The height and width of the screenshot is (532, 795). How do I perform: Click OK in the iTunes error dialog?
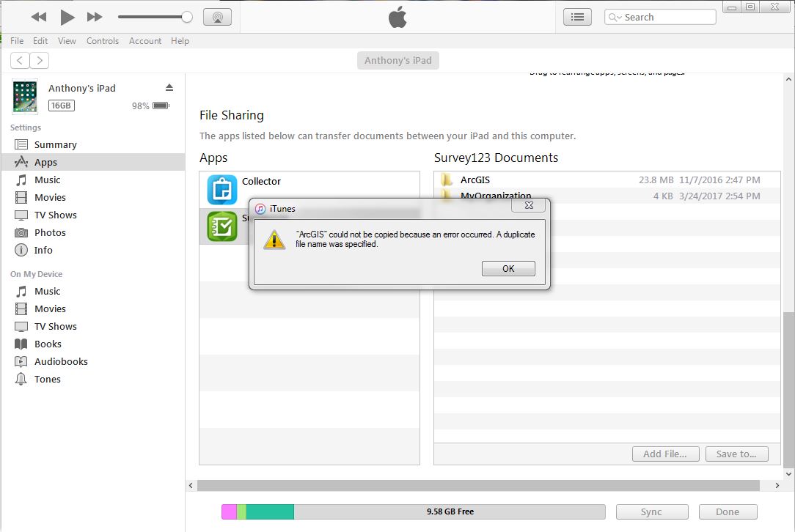click(508, 268)
